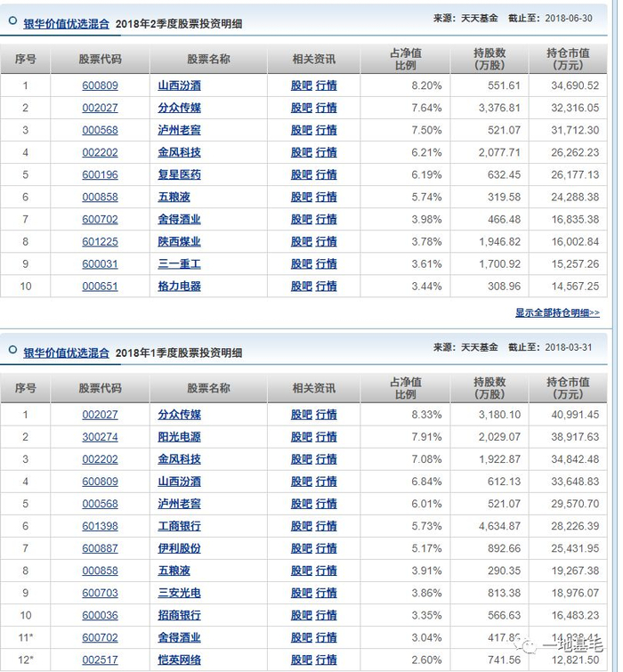This screenshot has width=623, height=672.
Task: Open 分众传媒 stock name in Q2 table
Action: click(179, 108)
